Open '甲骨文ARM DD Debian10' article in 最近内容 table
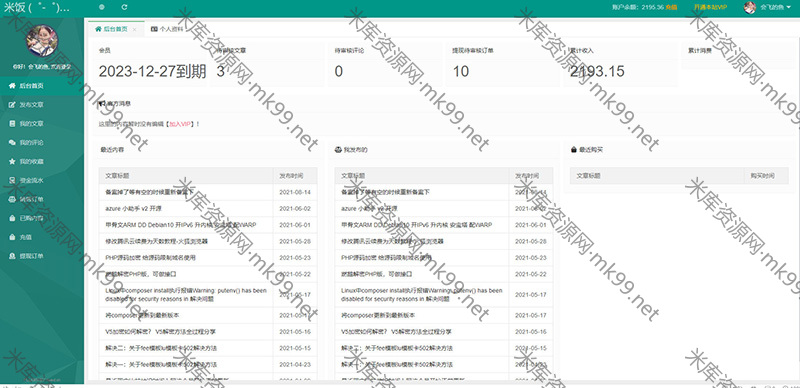The height and width of the screenshot is (388, 800). 181,225
